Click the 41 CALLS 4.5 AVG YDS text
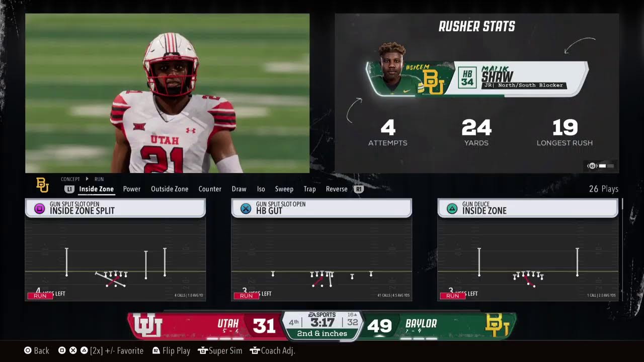The height and width of the screenshot is (362, 644). point(394,296)
